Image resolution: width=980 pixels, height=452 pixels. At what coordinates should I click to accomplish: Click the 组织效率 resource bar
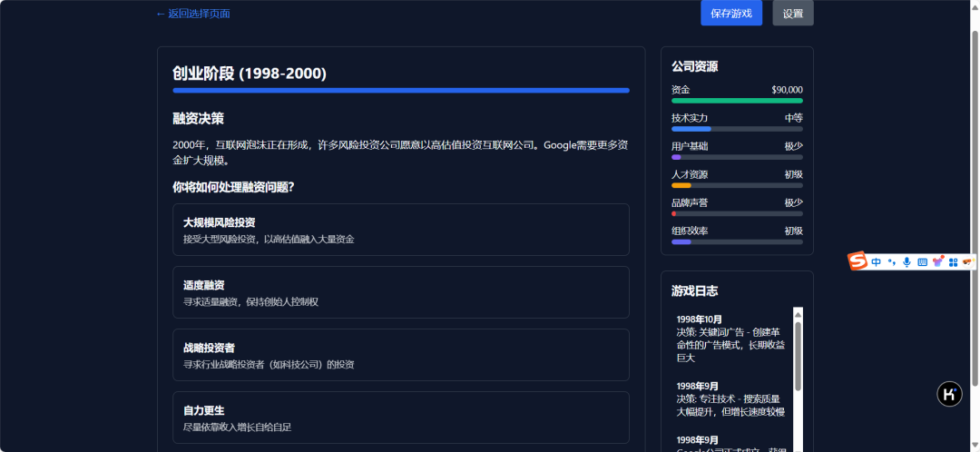point(737,241)
